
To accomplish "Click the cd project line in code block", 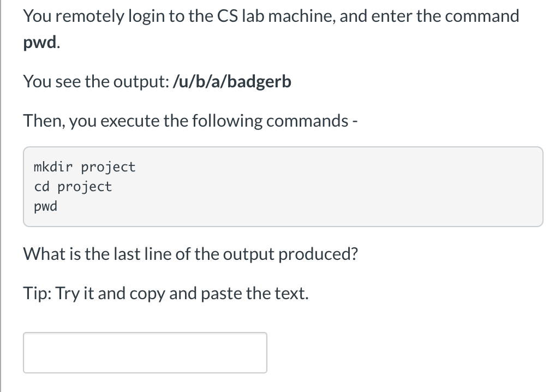I will point(73,186).
